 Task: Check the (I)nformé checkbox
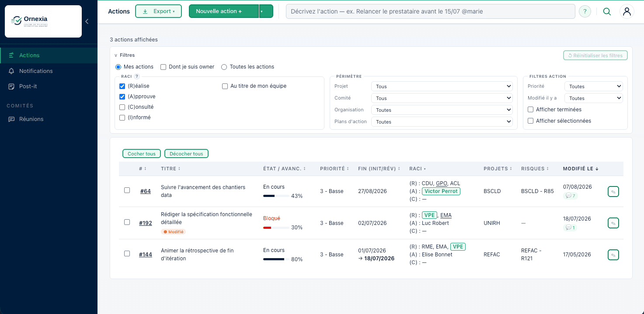coord(122,118)
